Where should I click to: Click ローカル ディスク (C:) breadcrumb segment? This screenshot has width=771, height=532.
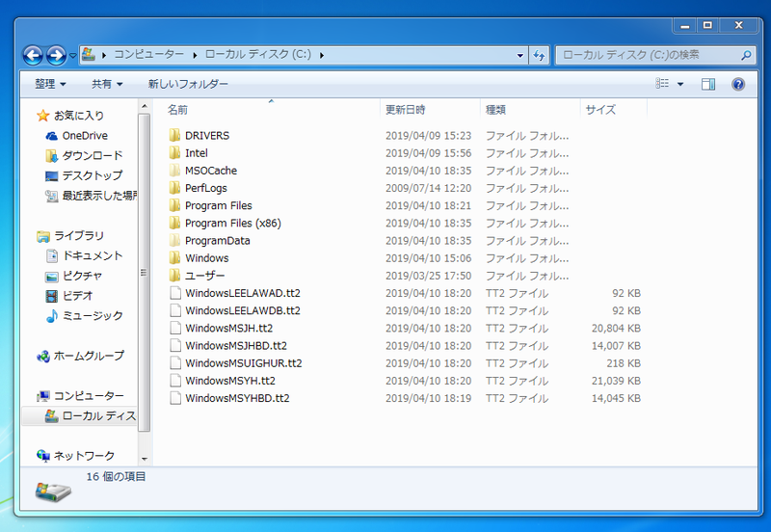258,54
